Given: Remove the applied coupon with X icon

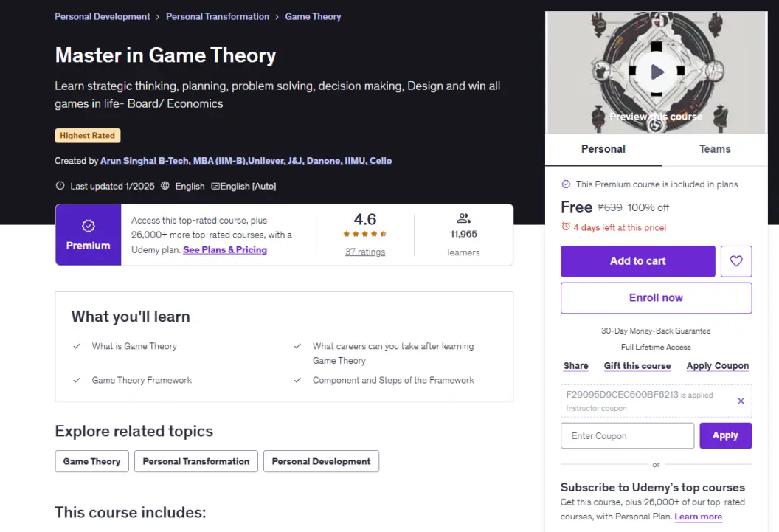Looking at the screenshot, I should coord(740,401).
